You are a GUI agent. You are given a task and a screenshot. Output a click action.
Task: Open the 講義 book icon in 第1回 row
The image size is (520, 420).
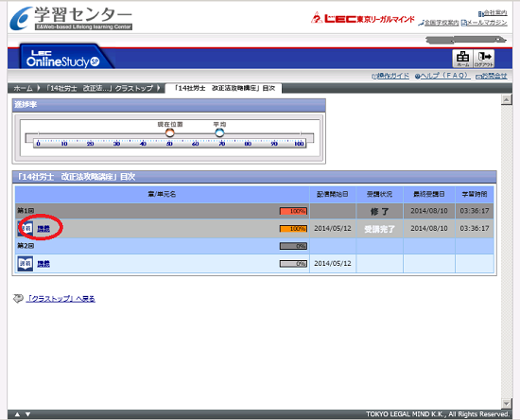[x=26, y=229]
